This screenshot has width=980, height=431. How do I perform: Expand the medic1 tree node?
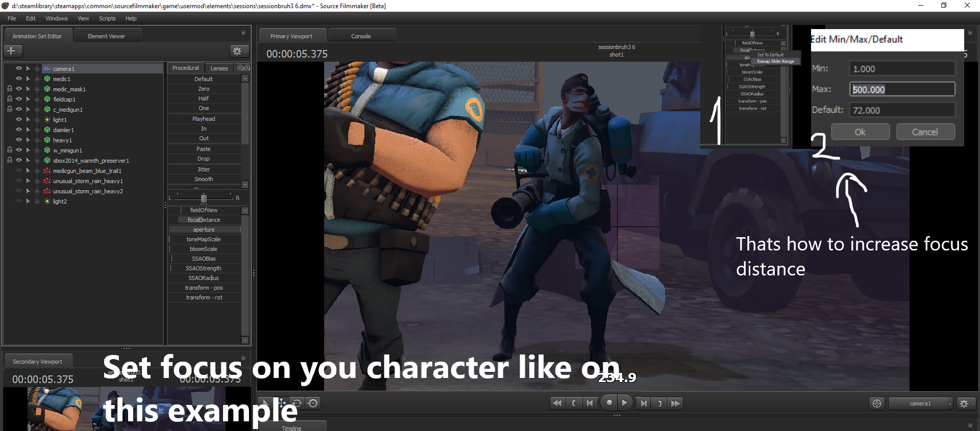click(x=37, y=79)
